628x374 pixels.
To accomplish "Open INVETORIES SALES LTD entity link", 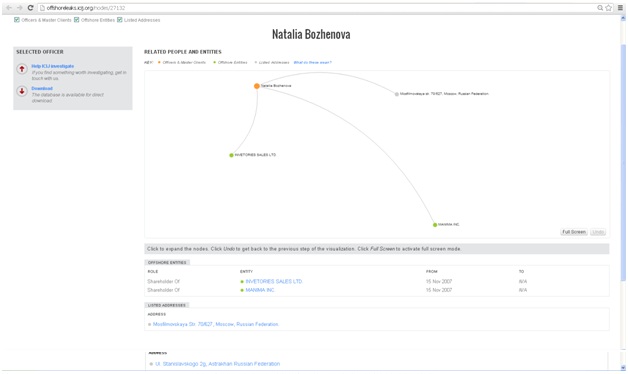I will pos(274,282).
